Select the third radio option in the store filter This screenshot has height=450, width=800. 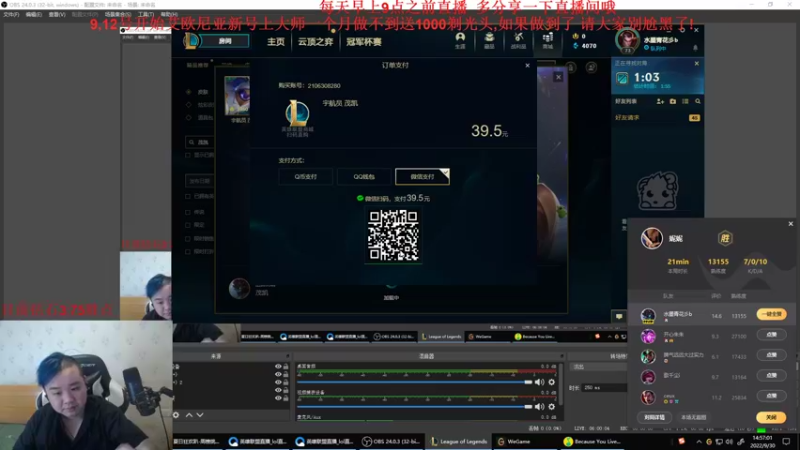click(x=188, y=117)
